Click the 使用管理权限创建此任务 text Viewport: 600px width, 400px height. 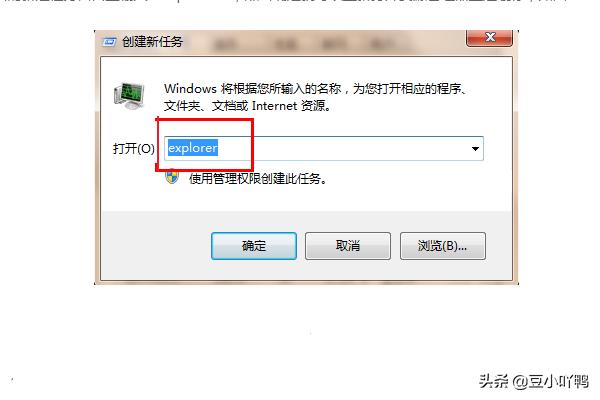(258, 178)
